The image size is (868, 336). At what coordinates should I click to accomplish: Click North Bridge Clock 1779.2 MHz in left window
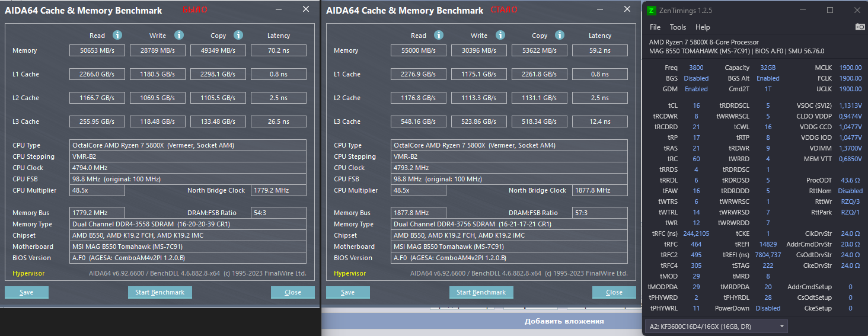point(279,190)
